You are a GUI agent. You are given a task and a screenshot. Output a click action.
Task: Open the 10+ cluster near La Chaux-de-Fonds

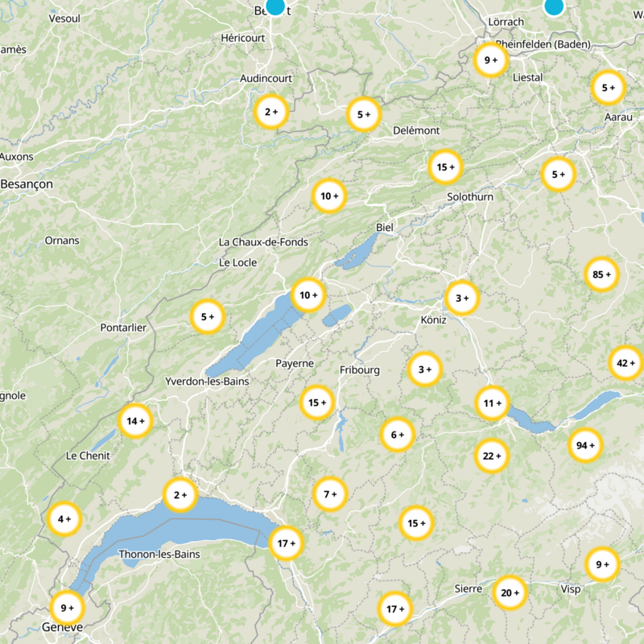[309, 294]
